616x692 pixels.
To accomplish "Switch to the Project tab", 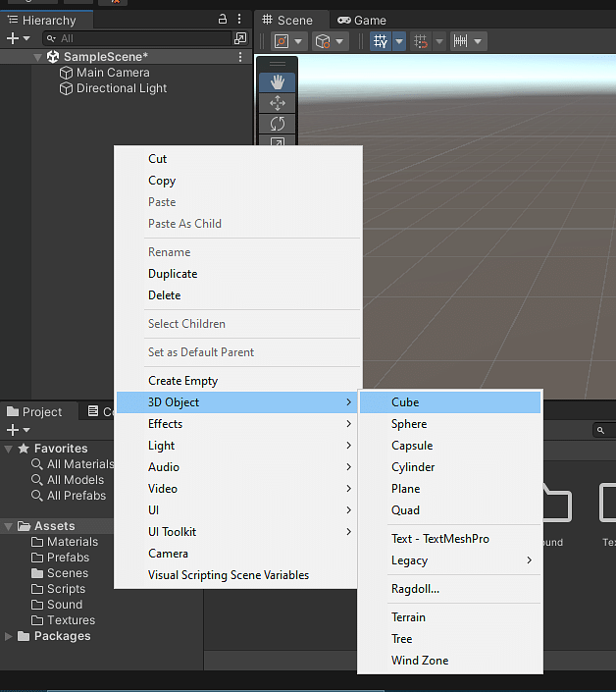I will (x=35, y=411).
